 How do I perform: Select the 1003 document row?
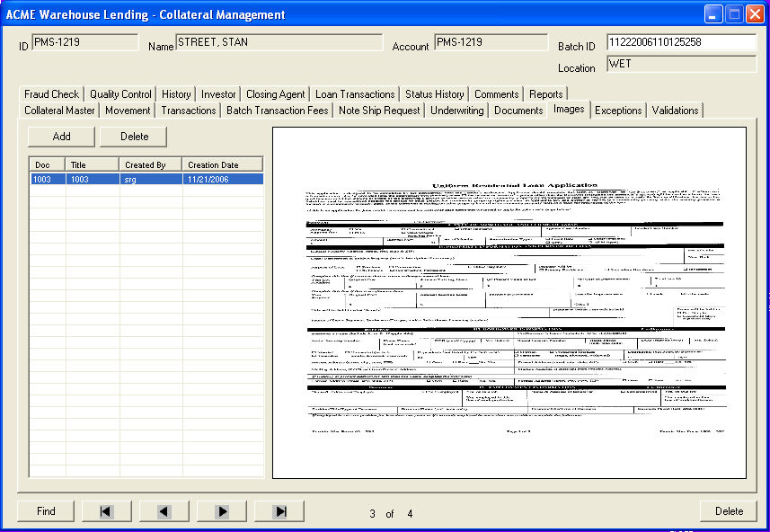click(x=146, y=179)
